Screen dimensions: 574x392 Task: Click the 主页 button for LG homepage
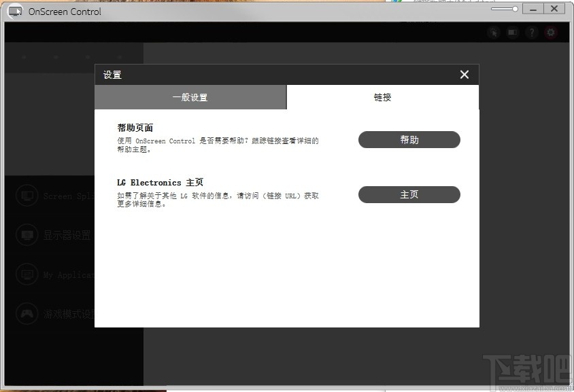tap(409, 194)
